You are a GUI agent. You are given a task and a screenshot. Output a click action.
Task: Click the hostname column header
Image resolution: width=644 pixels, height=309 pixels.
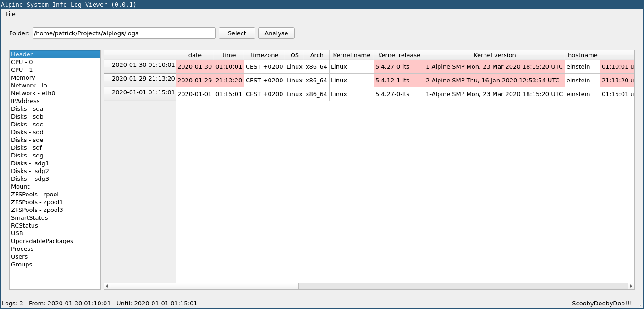[x=583, y=55]
